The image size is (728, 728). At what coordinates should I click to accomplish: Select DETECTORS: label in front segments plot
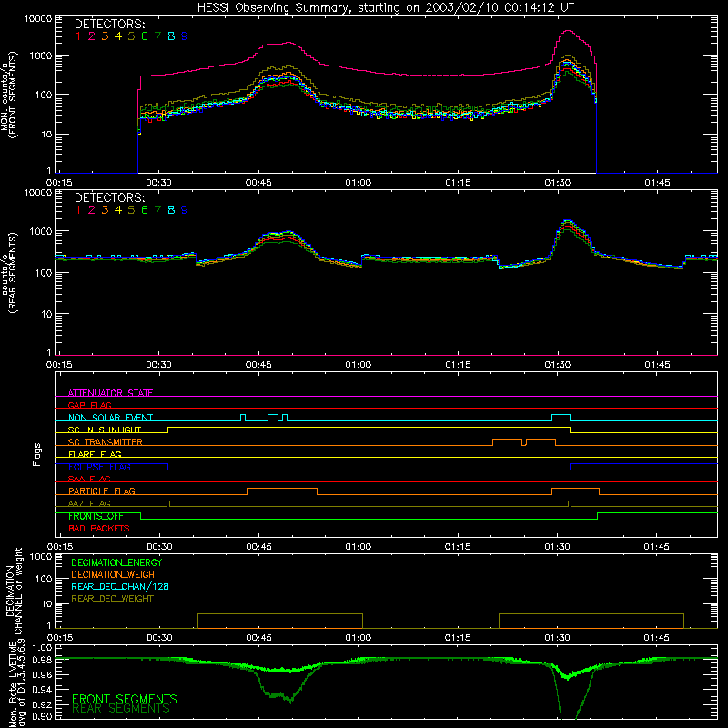109,24
